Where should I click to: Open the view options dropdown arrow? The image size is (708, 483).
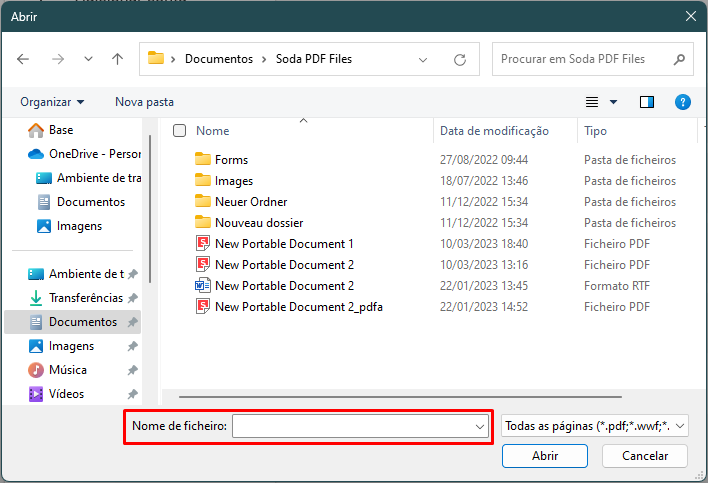click(614, 102)
